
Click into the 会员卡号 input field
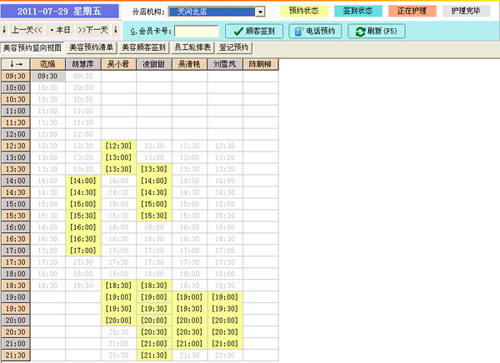click(196, 31)
